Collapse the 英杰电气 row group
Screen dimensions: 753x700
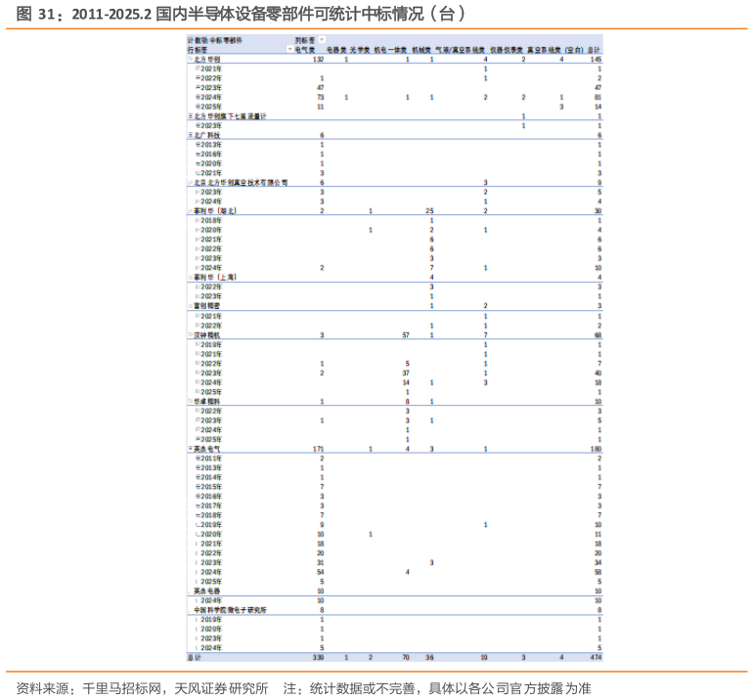[190, 449]
